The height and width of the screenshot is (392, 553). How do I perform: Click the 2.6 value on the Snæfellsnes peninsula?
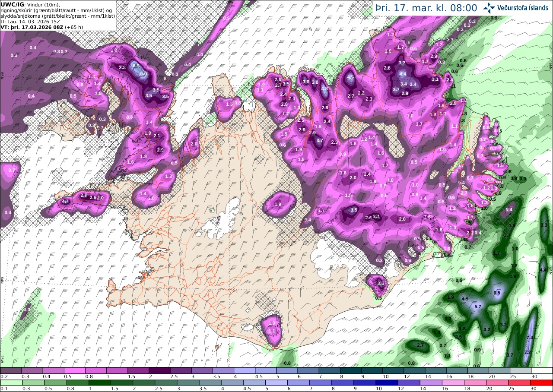point(93,197)
